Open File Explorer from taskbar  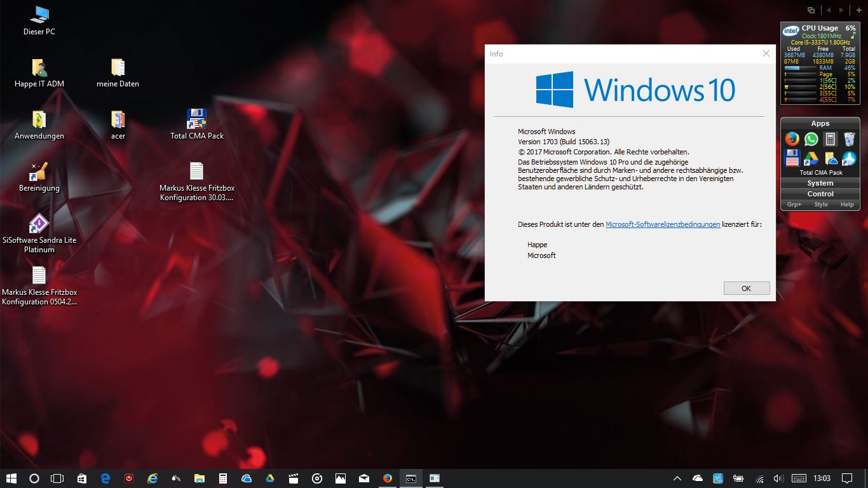tap(200, 478)
